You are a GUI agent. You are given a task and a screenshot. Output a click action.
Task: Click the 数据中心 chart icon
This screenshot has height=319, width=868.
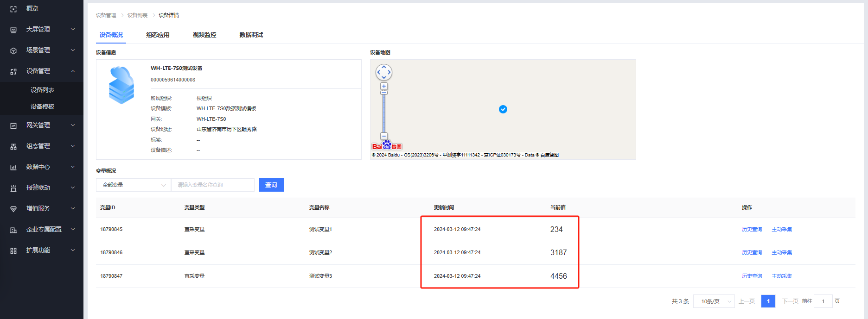click(x=13, y=167)
